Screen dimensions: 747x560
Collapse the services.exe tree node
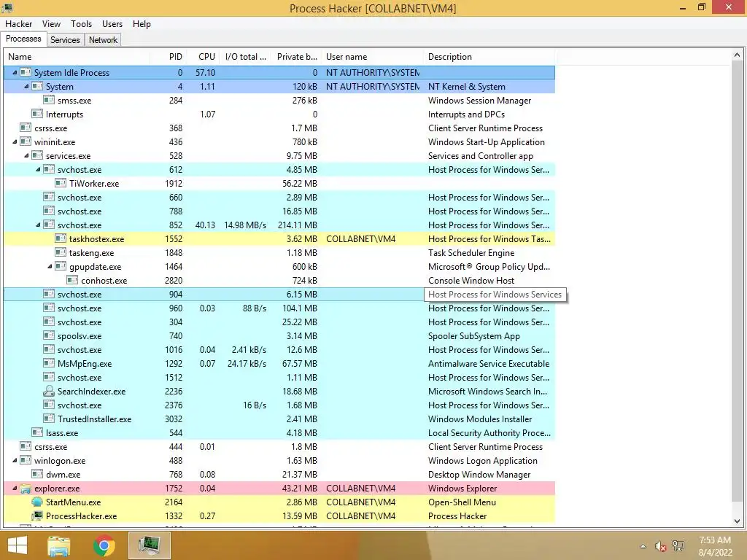point(27,155)
